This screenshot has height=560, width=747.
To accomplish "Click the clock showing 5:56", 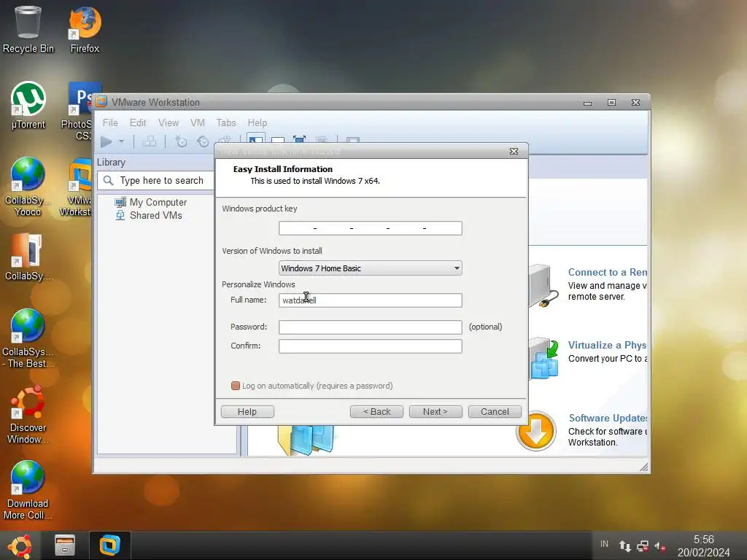I will 704,540.
